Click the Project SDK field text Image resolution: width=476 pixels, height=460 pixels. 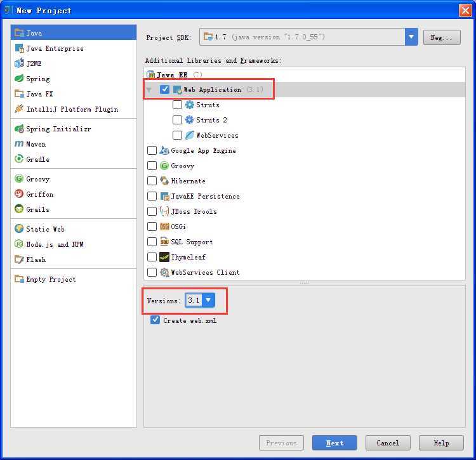[270, 37]
